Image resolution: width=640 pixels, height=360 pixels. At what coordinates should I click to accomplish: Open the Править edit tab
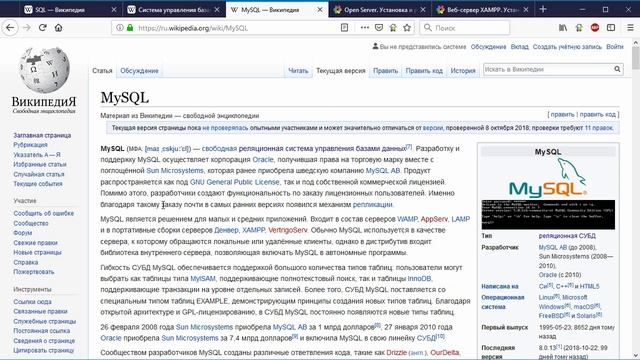pyautogui.click(x=385, y=71)
